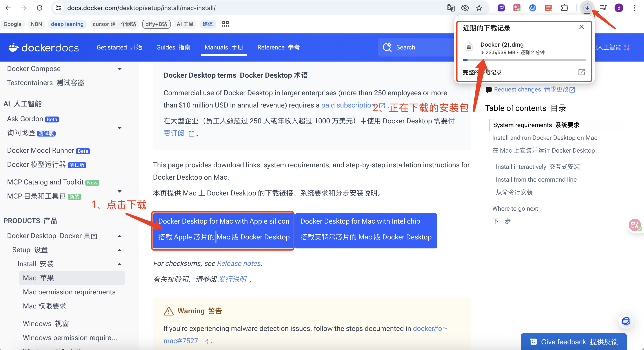Image resolution: width=644 pixels, height=350 pixels.
Task: Open 完整的下载记录 link in downloads popup
Action: tap(482, 72)
